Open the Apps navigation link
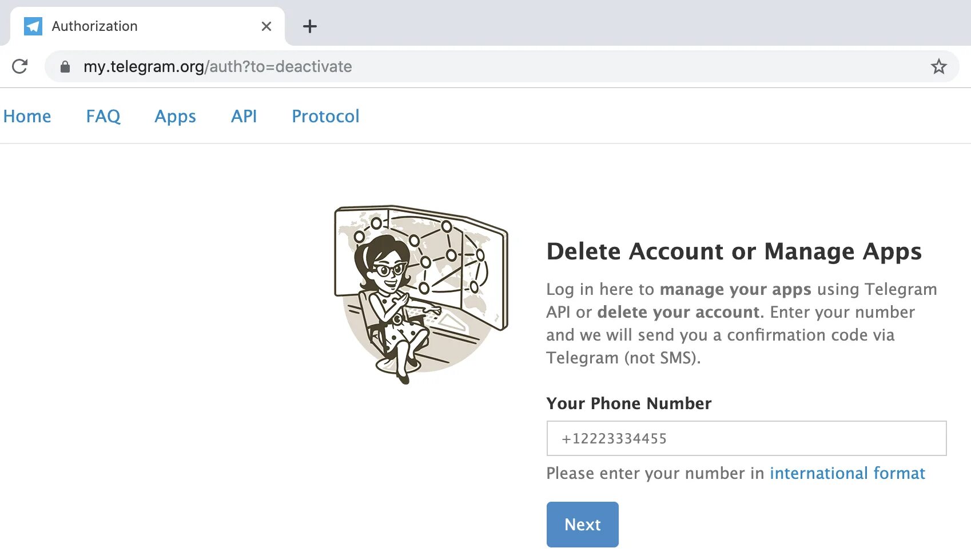 (x=175, y=117)
